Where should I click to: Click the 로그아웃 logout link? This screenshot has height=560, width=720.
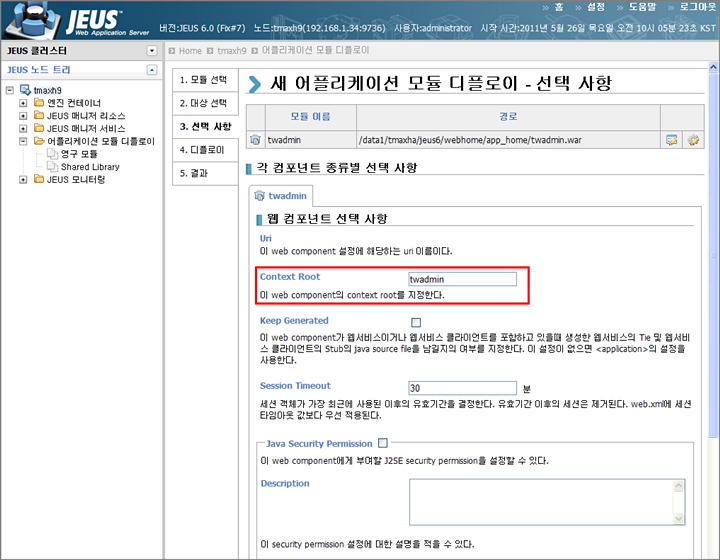point(698,7)
